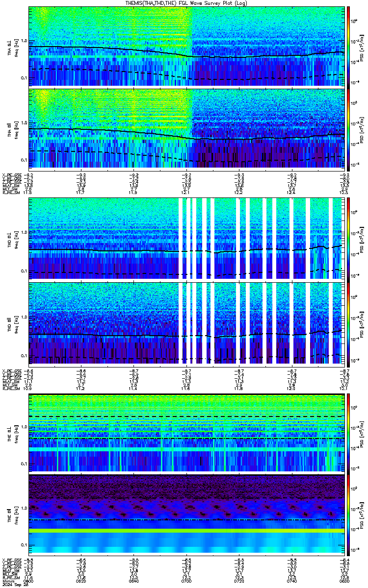Click the 0.1 frequency tick on THD B∥ axis
This screenshot has width=368, height=588.
(x=24, y=355)
